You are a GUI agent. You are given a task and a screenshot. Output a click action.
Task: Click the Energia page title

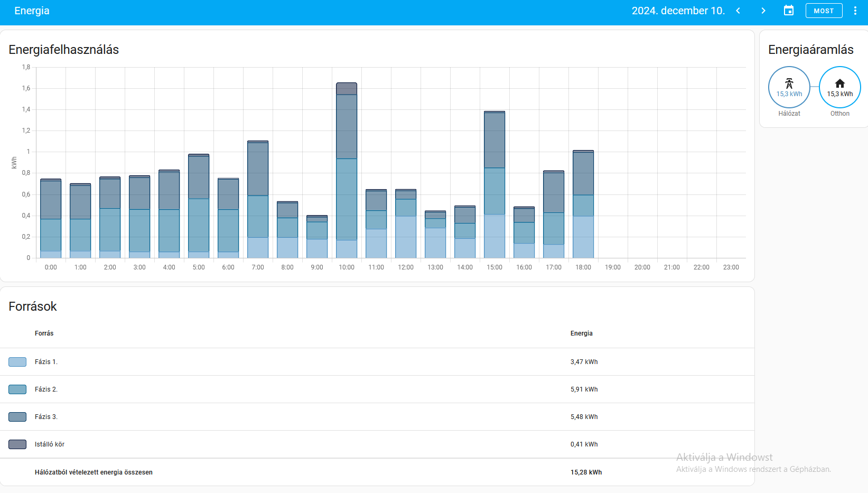click(32, 11)
